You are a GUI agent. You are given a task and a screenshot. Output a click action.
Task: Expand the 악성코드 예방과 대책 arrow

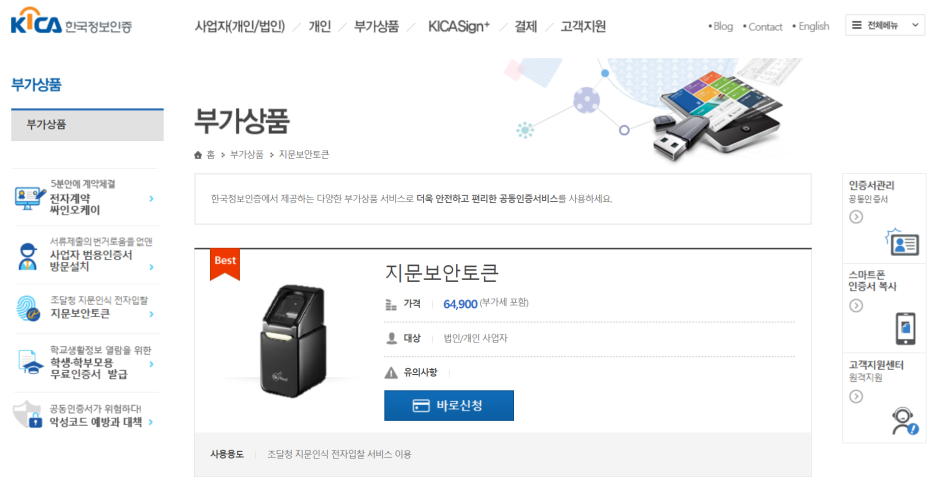pyautogui.click(x=151, y=422)
